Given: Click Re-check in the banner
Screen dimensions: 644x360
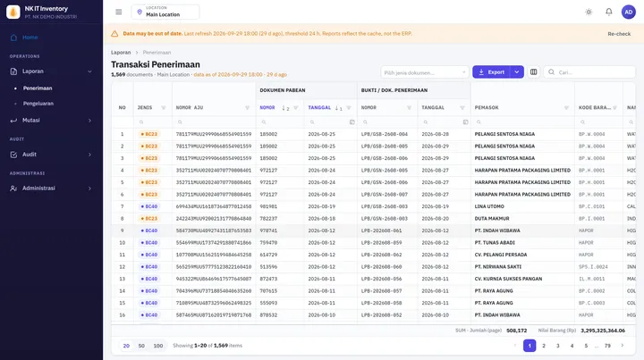Looking at the screenshot, I should 619,34.
